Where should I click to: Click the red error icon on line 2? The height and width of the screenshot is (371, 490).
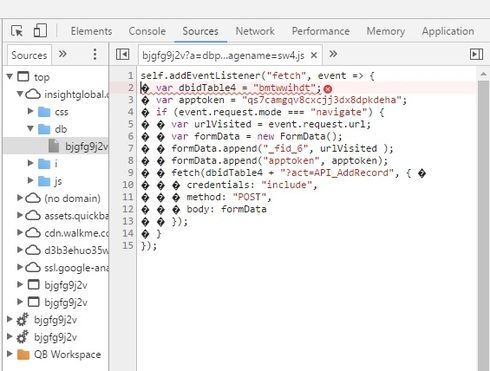[328, 89]
